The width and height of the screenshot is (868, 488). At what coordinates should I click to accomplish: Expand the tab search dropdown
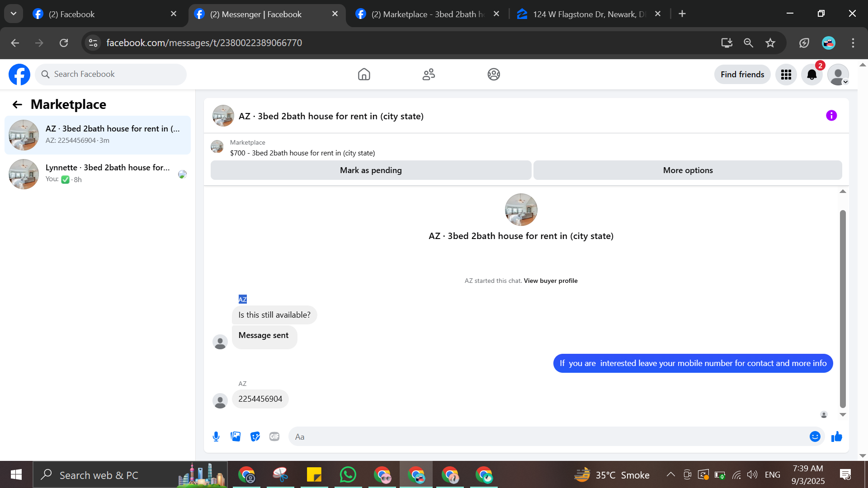click(x=14, y=14)
